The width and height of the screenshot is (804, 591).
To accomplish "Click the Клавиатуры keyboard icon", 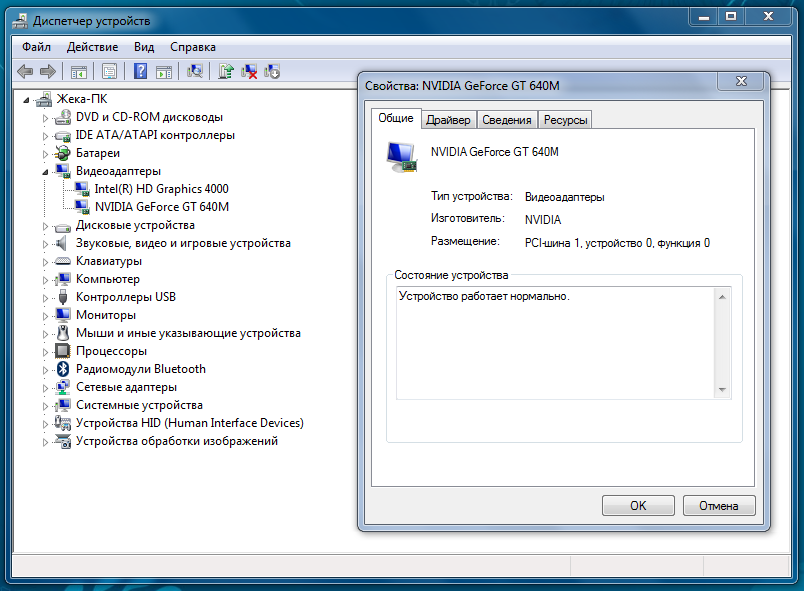I will point(63,261).
